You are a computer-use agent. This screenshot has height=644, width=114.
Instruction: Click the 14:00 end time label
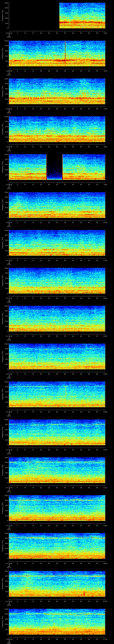pyautogui.click(x=105, y=374)
